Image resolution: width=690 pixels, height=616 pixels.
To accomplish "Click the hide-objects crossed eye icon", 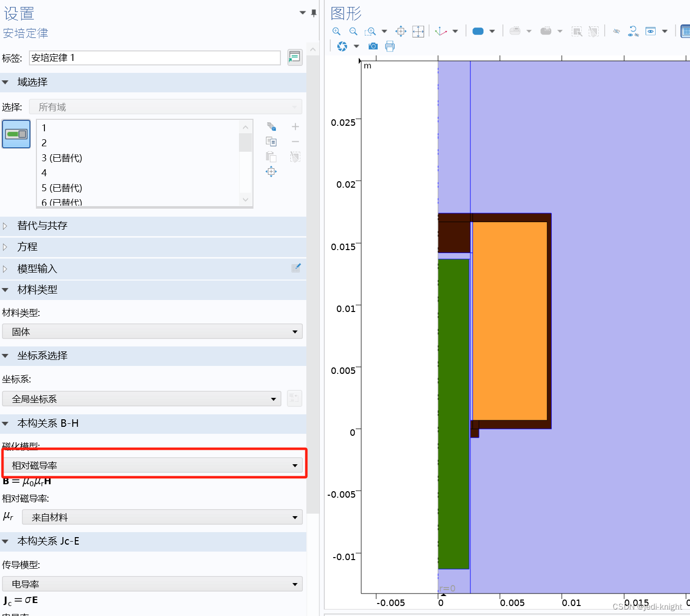I will [x=617, y=31].
